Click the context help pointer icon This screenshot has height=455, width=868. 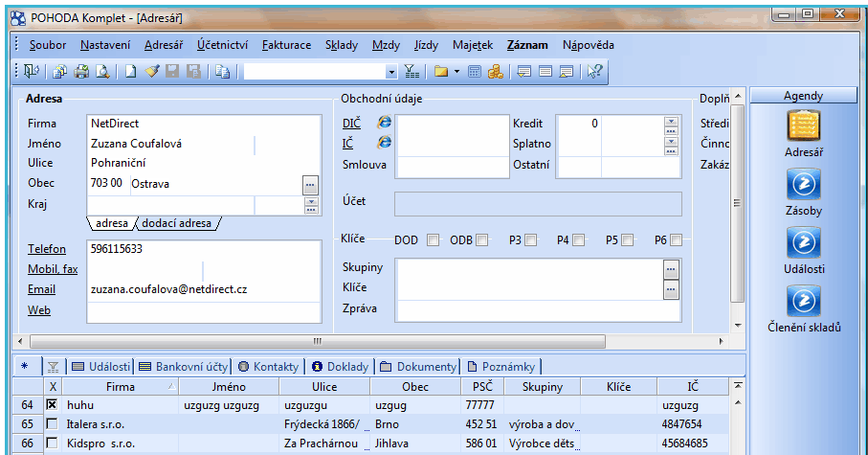(x=594, y=72)
